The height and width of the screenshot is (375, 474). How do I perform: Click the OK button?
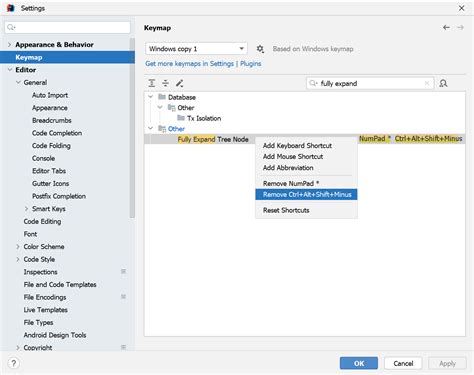coord(359,363)
